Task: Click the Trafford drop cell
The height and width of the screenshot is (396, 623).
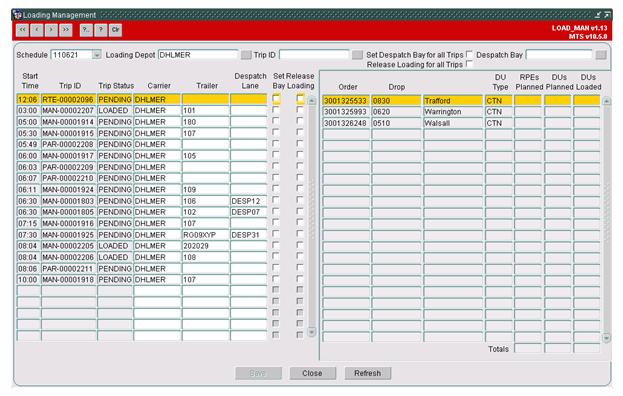Action: [453, 100]
